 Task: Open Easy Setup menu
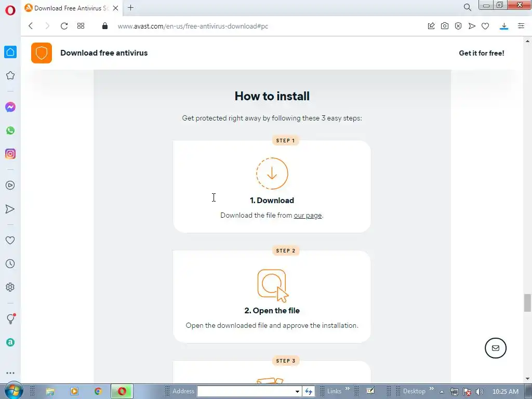(521, 26)
